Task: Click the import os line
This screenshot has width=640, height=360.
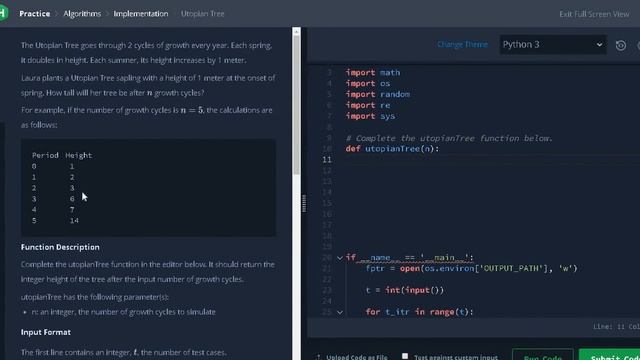Action: (368, 84)
